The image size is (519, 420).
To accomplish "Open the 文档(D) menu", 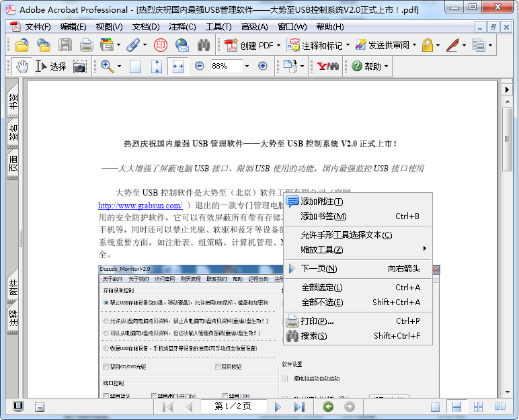I will pyautogui.click(x=146, y=27).
